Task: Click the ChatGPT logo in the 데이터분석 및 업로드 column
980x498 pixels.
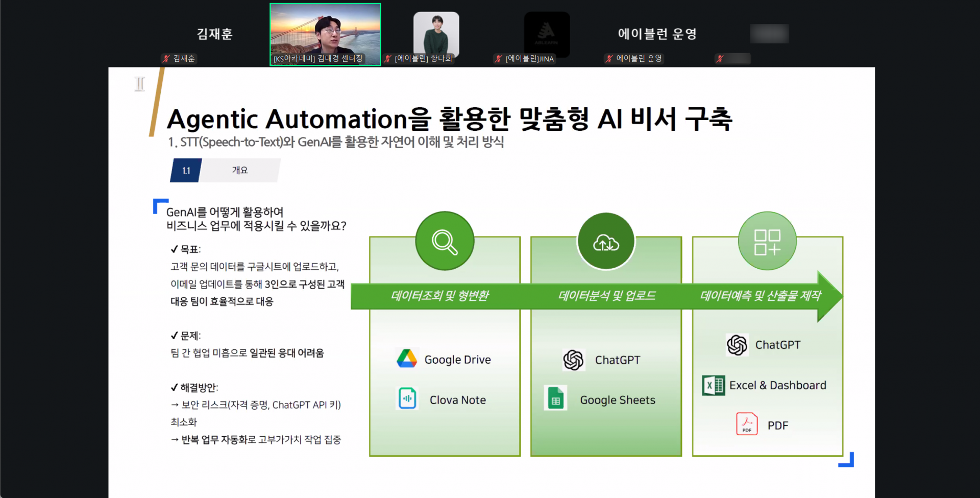Action: tap(573, 360)
